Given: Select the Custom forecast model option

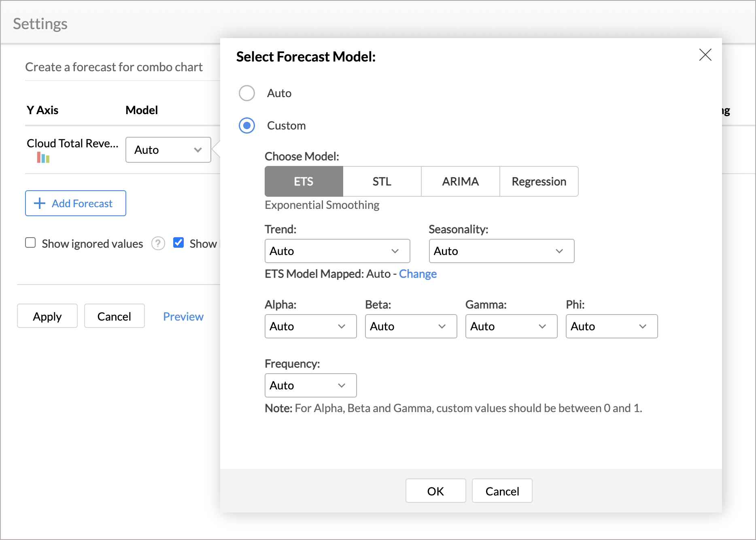Looking at the screenshot, I should 247,125.
